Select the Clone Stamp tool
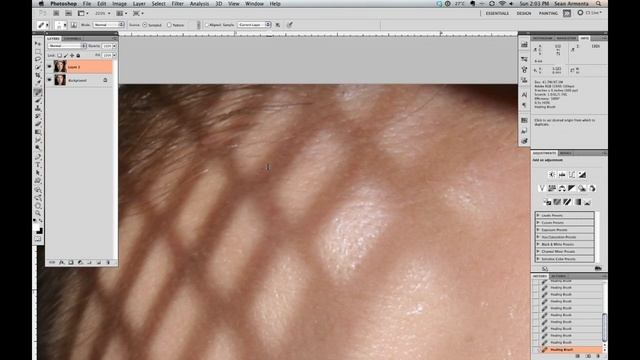The height and width of the screenshot is (360, 640). pos(38,109)
